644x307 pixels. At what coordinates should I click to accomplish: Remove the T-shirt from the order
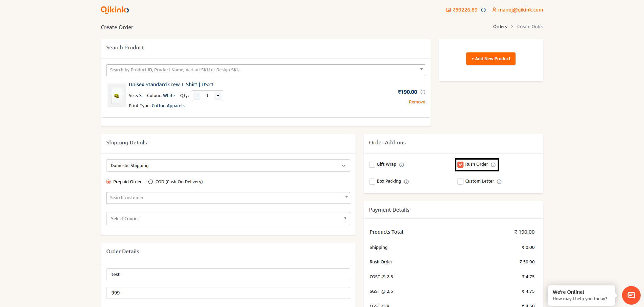pyautogui.click(x=417, y=102)
